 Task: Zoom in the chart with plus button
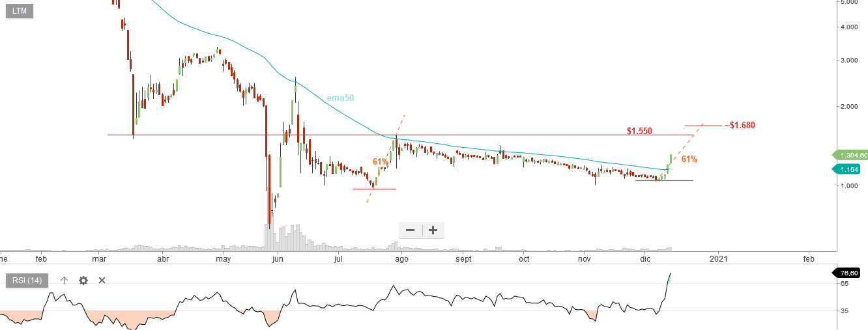click(433, 230)
